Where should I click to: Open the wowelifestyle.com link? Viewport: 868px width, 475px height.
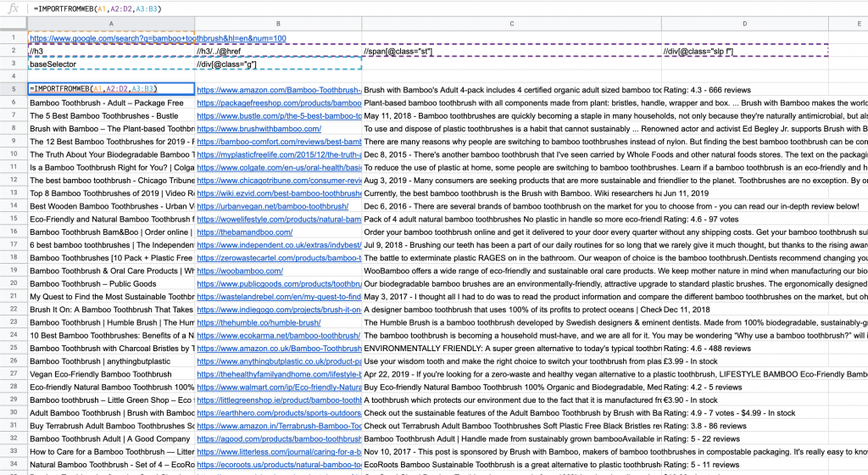pos(279,219)
